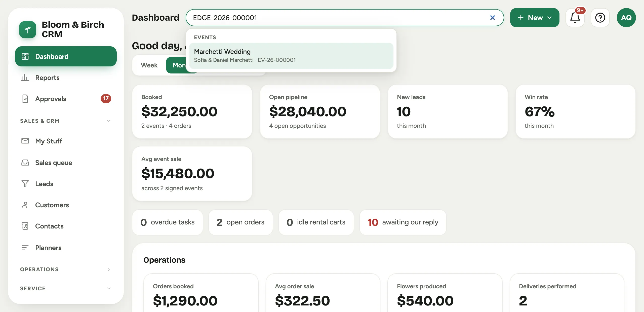The width and height of the screenshot is (644, 312).
Task: Open the help question mark
Action: pyautogui.click(x=600, y=18)
